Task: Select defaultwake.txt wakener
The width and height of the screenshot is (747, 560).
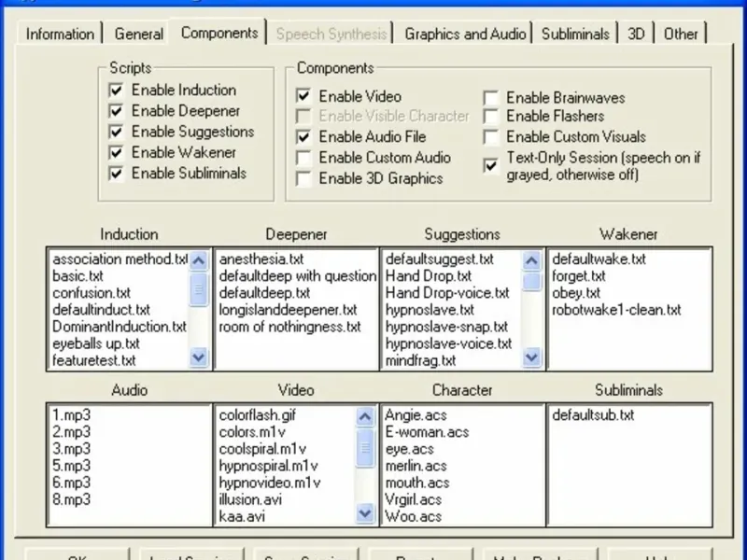Action: tap(599, 259)
